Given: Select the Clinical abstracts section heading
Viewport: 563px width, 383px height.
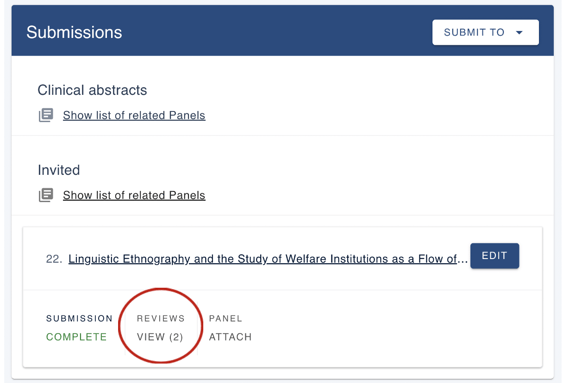Looking at the screenshot, I should pos(92,90).
